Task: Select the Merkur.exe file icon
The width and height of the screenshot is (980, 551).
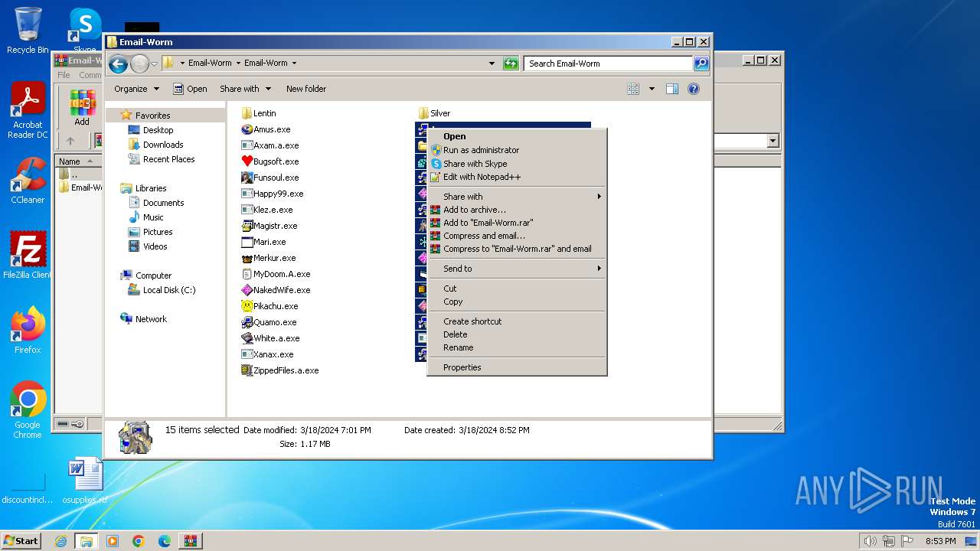Action: pos(247,258)
